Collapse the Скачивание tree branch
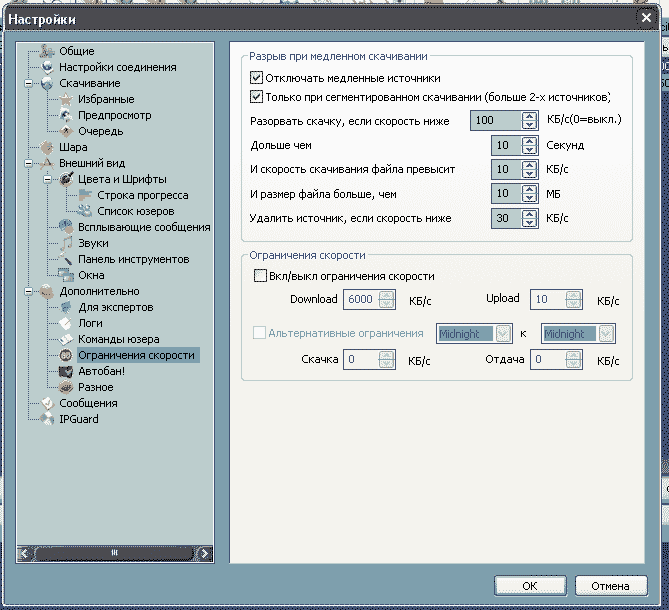The width and height of the screenshot is (669, 610). [x=28, y=84]
